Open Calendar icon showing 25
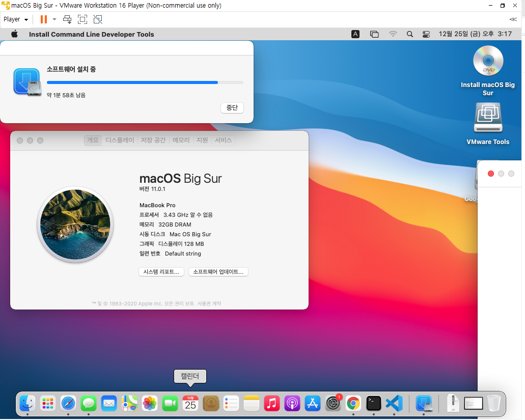The width and height of the screenshot is (525, 420). (x=190, y=403)
